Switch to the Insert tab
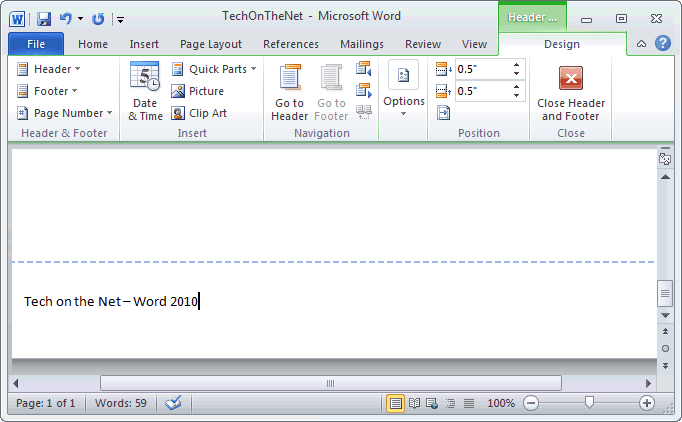This screenshot has height=422, width=682. click(x=144, y=44)
